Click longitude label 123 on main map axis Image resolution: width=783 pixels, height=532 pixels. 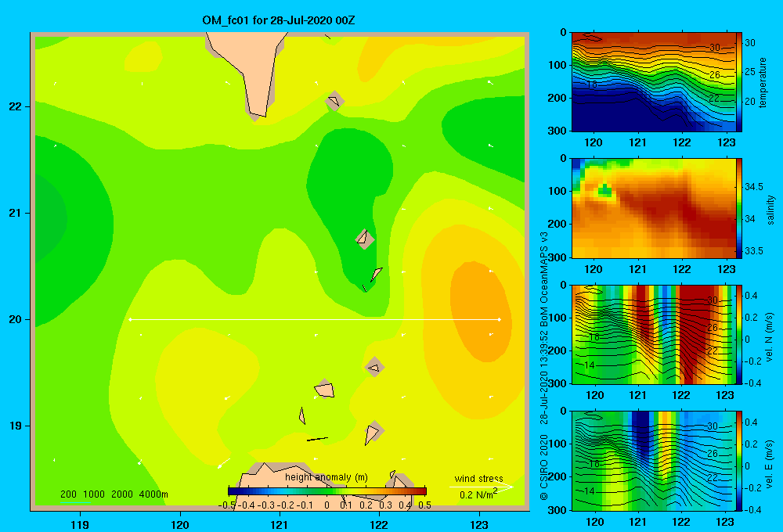click(x=479, y=524)
